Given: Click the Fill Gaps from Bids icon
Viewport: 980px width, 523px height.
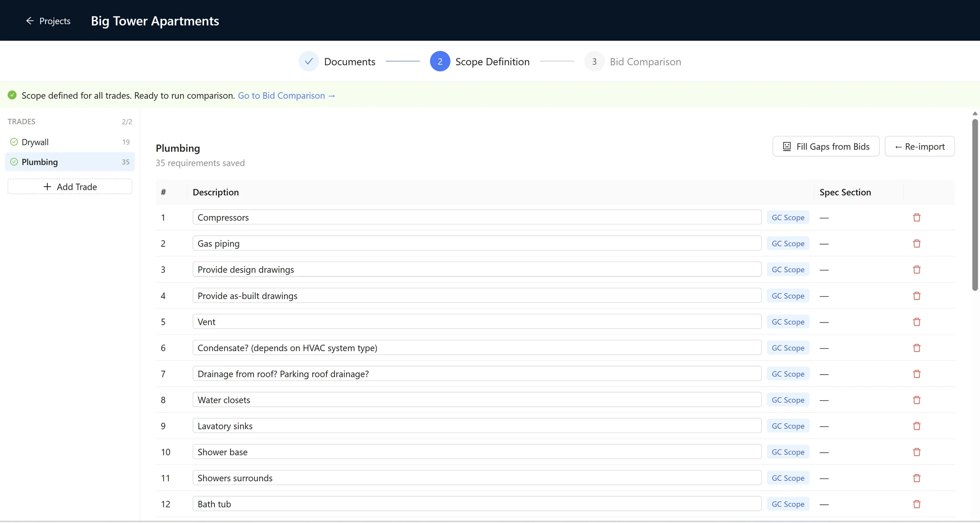Looking at the screenshot, I should pyautogui.click(x=787, y=147).
